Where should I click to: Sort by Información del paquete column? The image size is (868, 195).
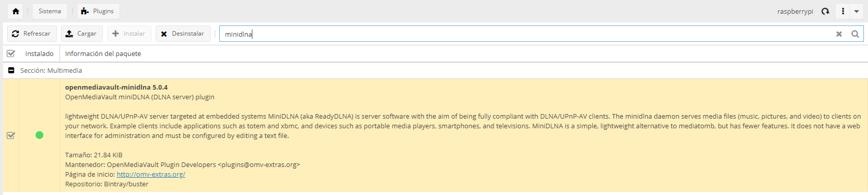(x=103, y=53)
